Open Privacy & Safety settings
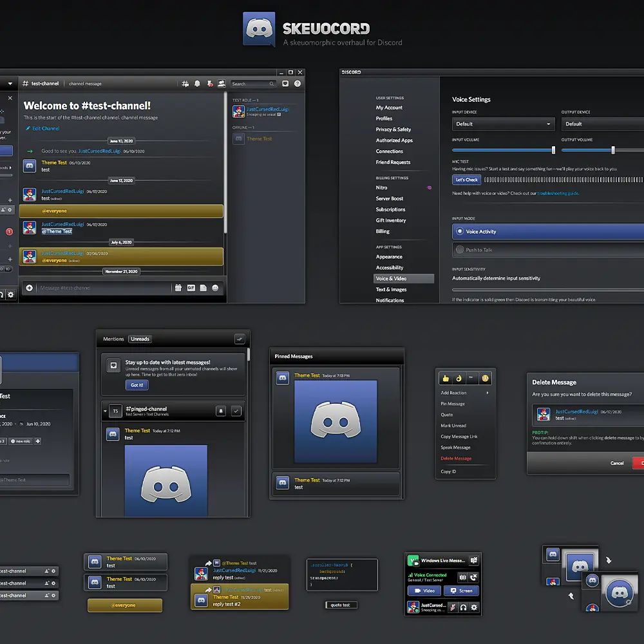644x644 pixels. pyautogui.click(x=393, y=129)
